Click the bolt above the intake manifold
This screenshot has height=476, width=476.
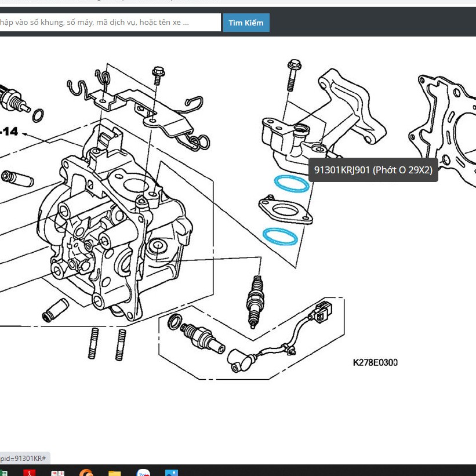293,75
